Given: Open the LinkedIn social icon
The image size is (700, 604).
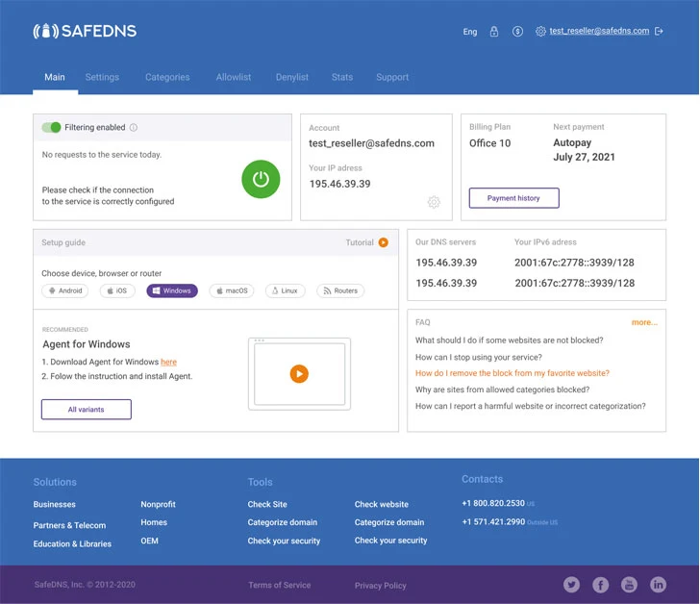Looking at the screenshot, I should click(658, 585).
